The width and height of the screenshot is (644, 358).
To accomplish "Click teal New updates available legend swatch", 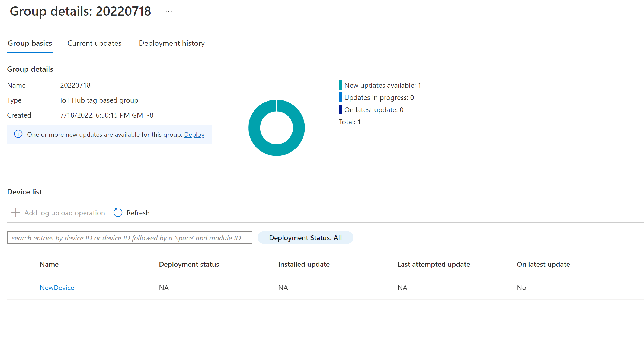I will pos(340,85).
